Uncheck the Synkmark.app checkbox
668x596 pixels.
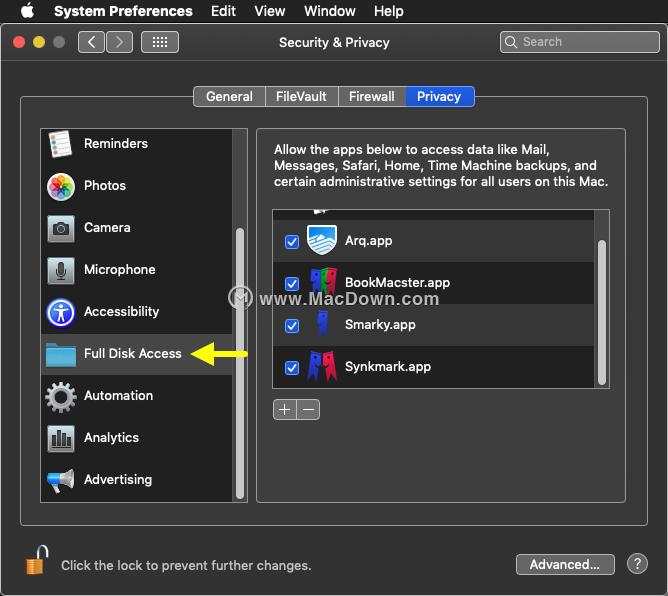(292, 368)
